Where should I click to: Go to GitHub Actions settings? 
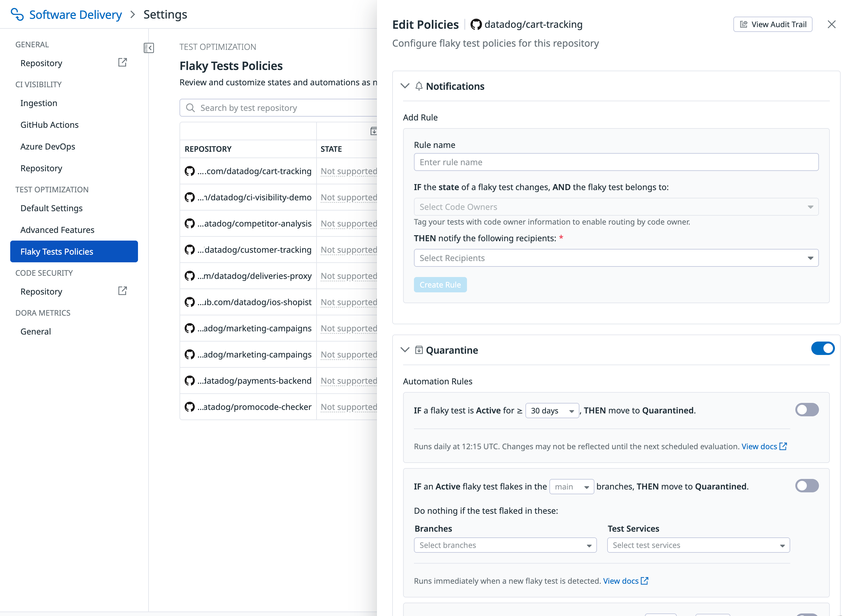(50, 125)
